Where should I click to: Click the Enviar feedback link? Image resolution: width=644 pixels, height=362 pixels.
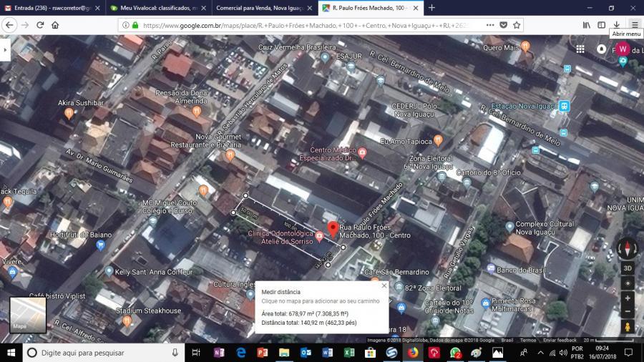pos(562,341)
